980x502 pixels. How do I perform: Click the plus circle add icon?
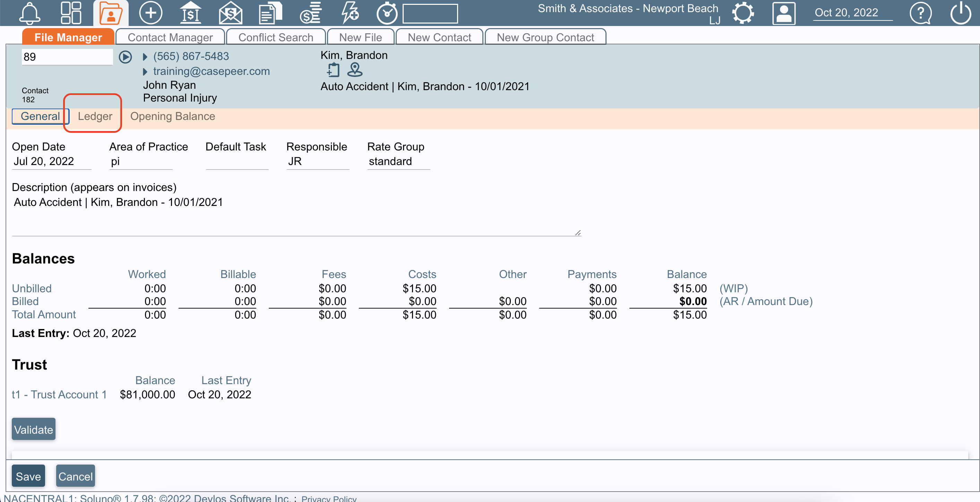151,13
